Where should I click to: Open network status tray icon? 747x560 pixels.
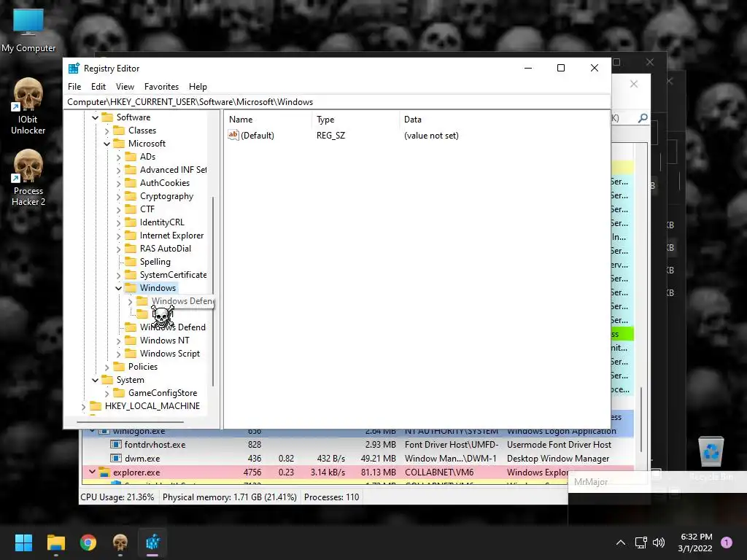[x=640, y=542]
